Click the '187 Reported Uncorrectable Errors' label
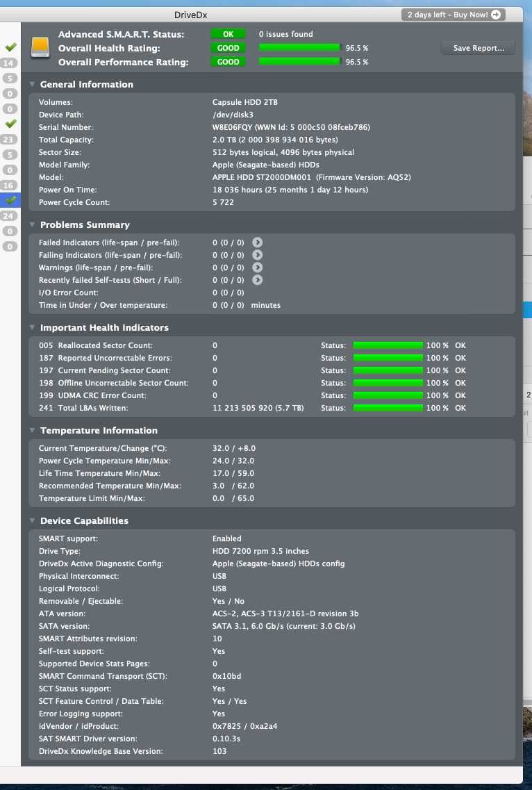Viewport: 532px width, 790px height. pos(106,358)
